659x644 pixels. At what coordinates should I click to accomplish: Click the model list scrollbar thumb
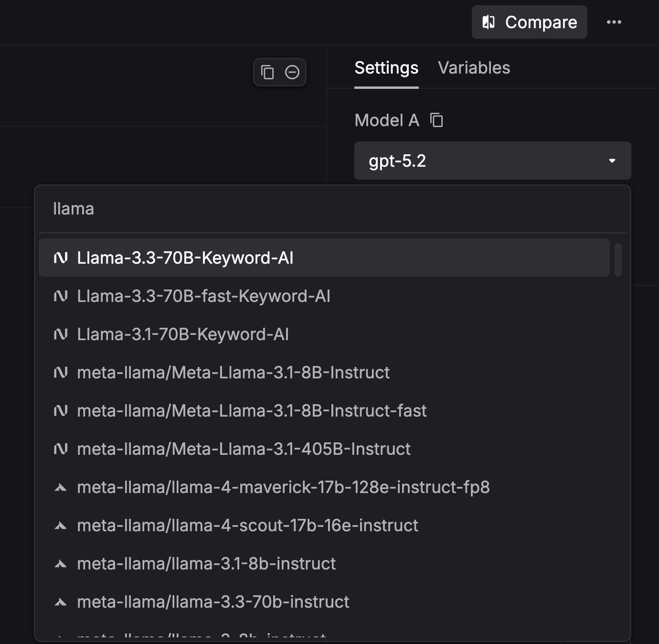(x=618, y=260)
